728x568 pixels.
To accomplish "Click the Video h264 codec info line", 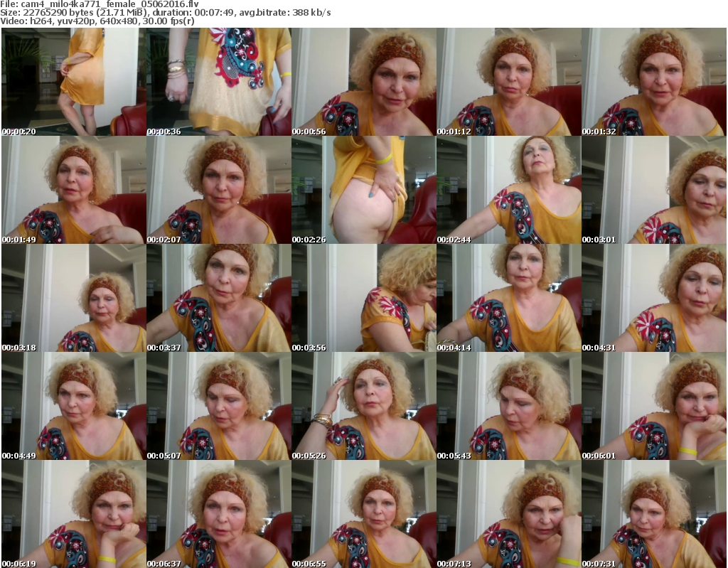I will 97,21.
